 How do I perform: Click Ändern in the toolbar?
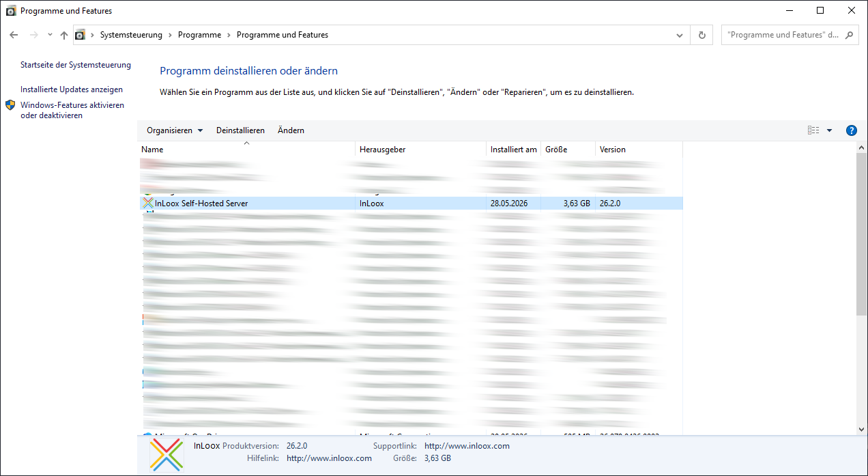click(x=291, y=130)
